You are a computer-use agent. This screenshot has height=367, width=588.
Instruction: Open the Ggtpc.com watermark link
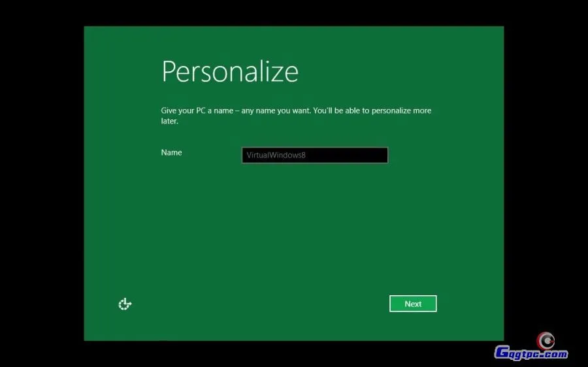coord(531,353)
